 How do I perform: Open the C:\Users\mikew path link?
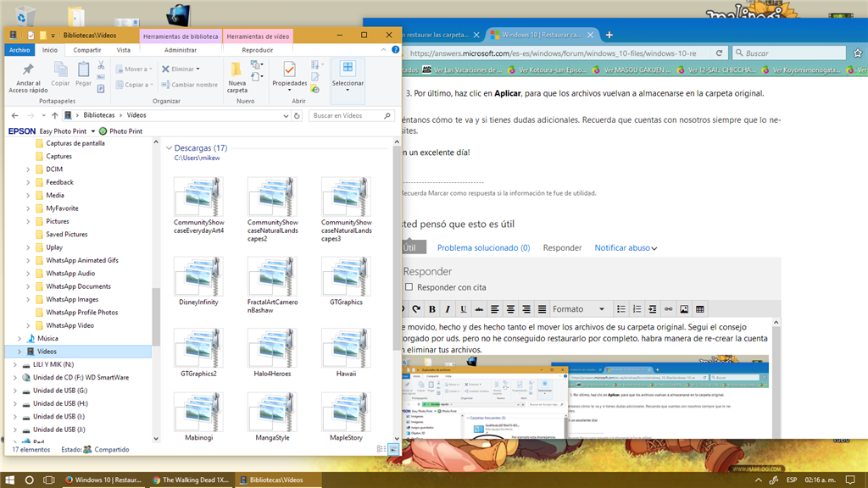coord(197,158)
